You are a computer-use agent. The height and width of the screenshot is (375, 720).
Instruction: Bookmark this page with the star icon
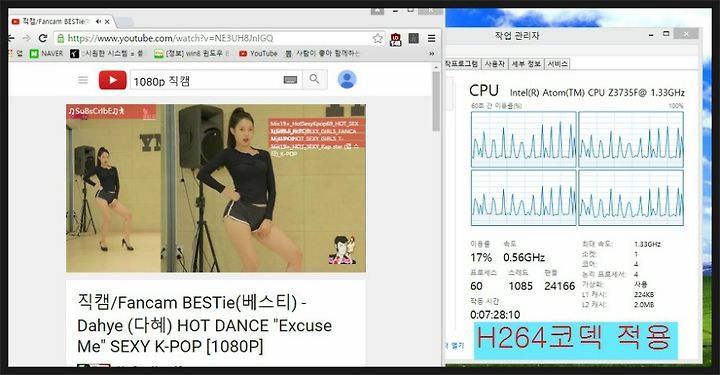377,39
